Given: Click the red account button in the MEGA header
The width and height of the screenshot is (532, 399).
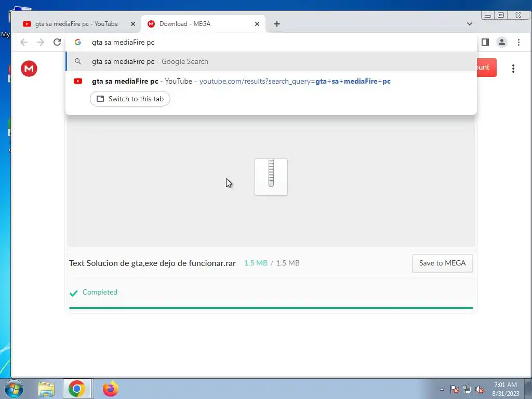Looking at the screenshot, I should click(486, 67).
